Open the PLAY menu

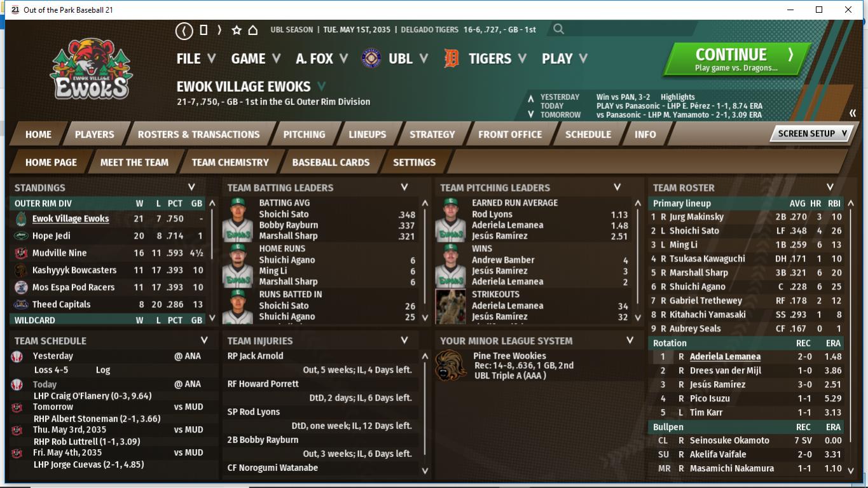[565, 59]
